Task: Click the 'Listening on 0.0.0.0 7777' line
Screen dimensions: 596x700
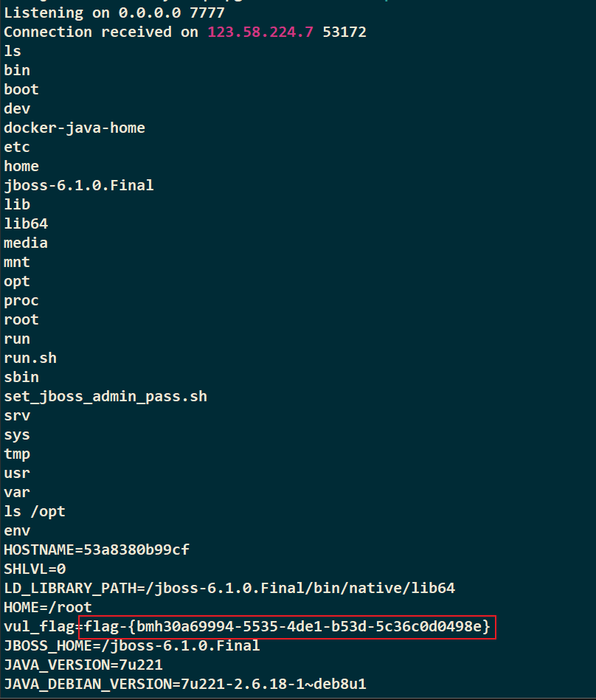Action: [x=114, y=13]
